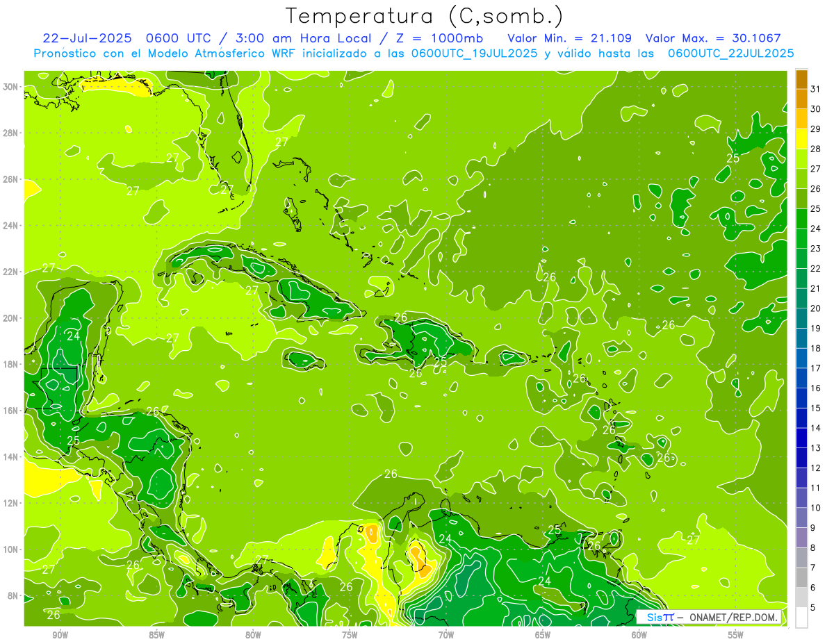Click the 8N latitude axis label
Viewport: 834px width, 644px height.
pos(14,595)
